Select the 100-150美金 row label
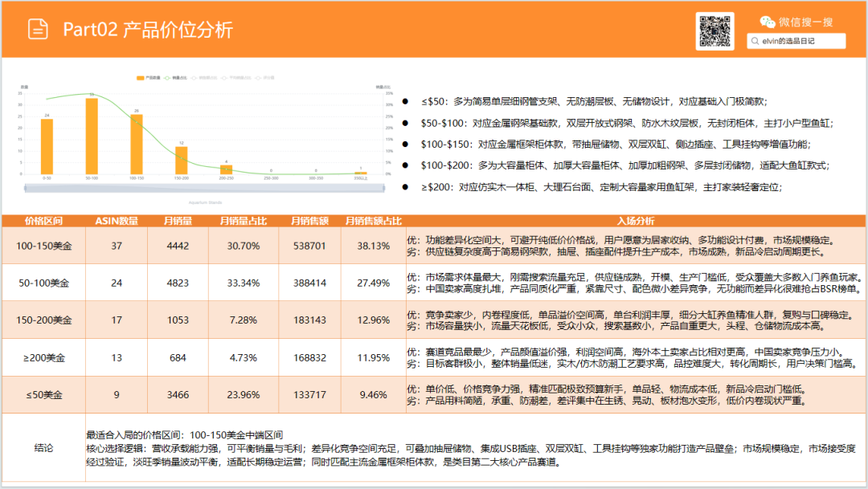The width and height of the screenshot is (868, 489). tap(43, 246)
